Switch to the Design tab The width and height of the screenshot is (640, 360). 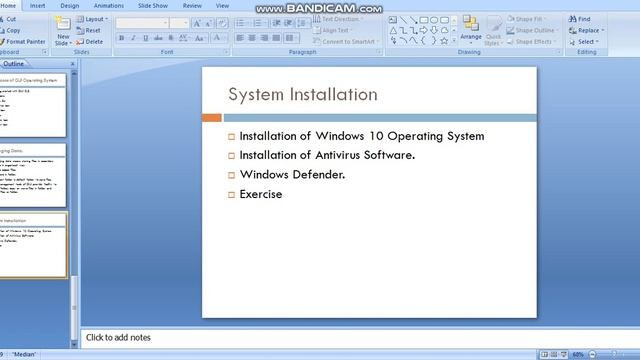[70, 6]
